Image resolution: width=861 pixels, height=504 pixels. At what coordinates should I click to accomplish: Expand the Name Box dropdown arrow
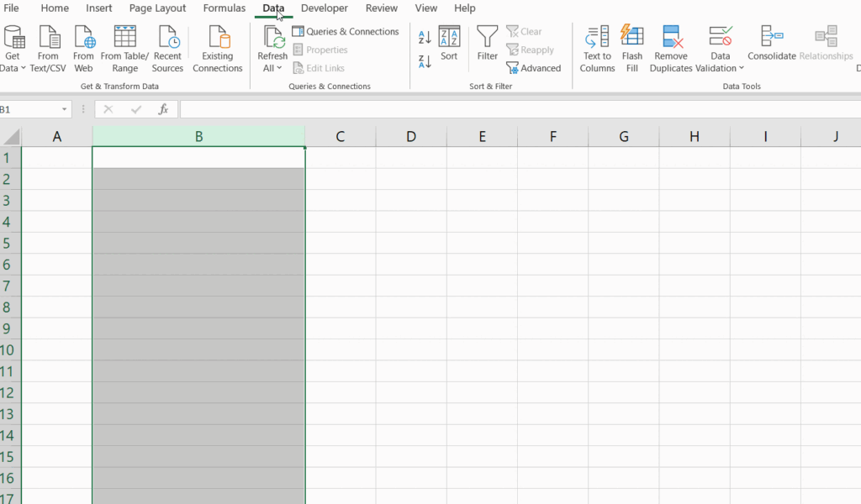click(x=65, y=109)
